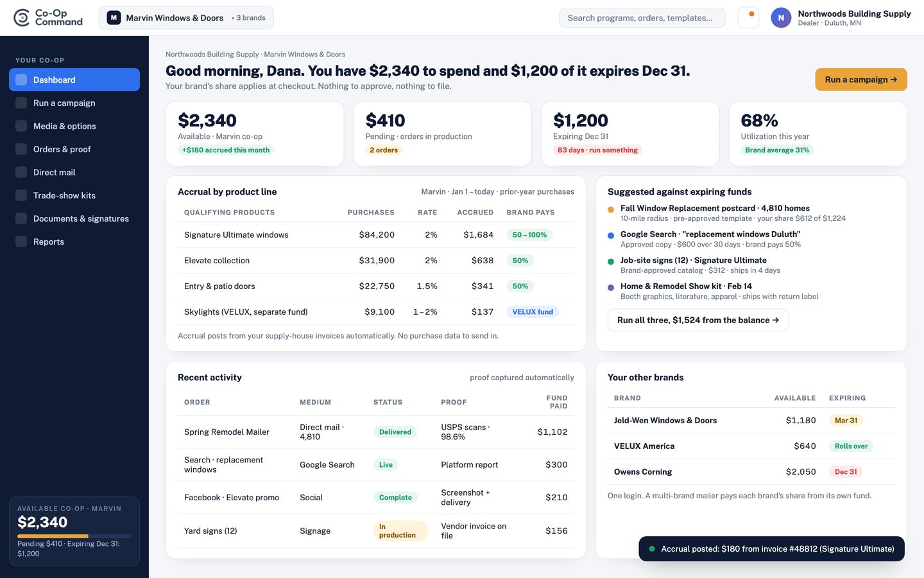924x578 pixels.
Task: Click the orange Run a campaign button
Action: tap(861, 80)
